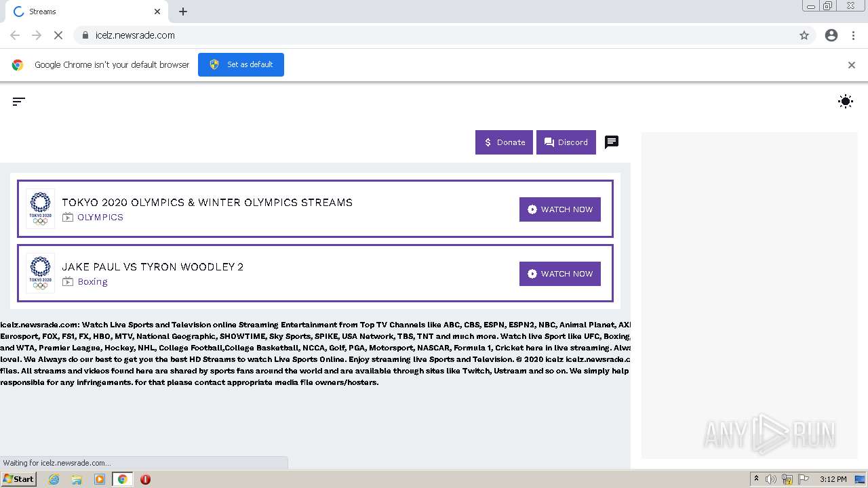Close the Streams tab
868x488 pixels.
[x=157, y=12]
